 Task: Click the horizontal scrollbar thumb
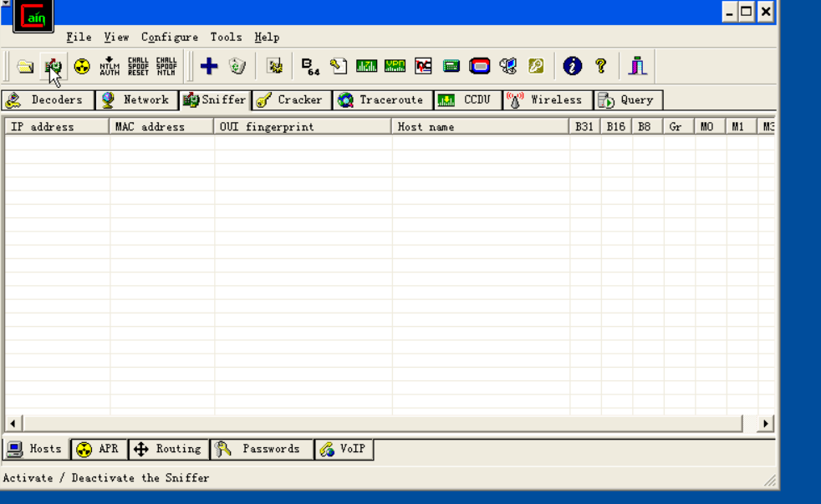click(382, 424)
